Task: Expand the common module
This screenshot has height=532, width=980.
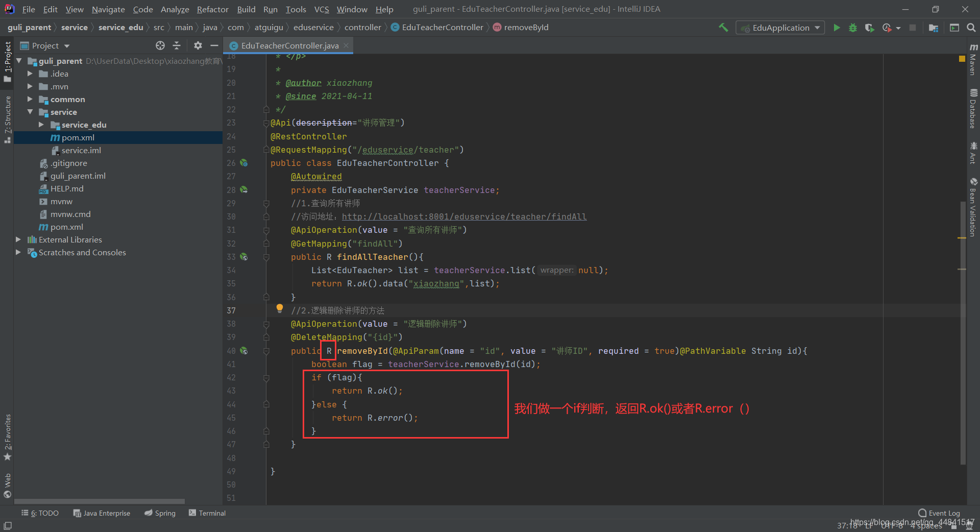Action: (x=30, y=99)
